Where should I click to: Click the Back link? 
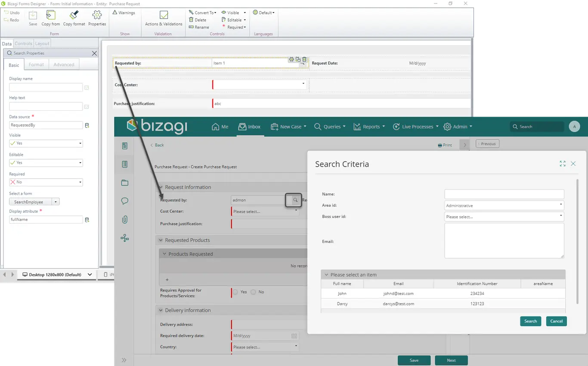(x=157, y=145)
